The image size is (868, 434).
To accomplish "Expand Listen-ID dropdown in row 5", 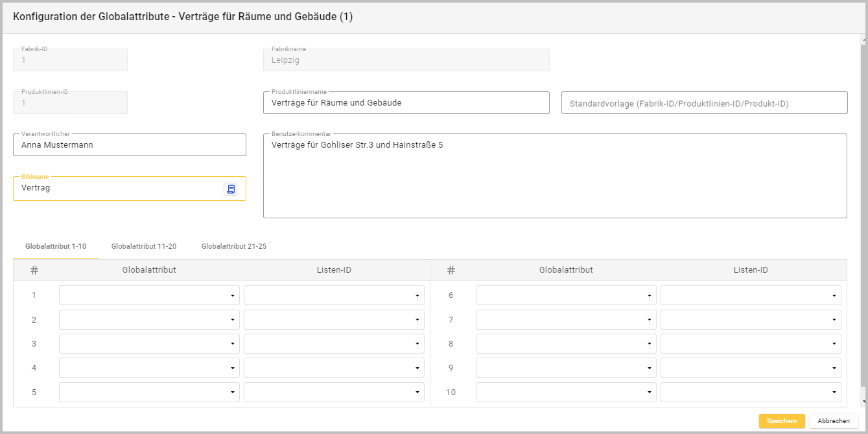I will (x=334, y=393).
